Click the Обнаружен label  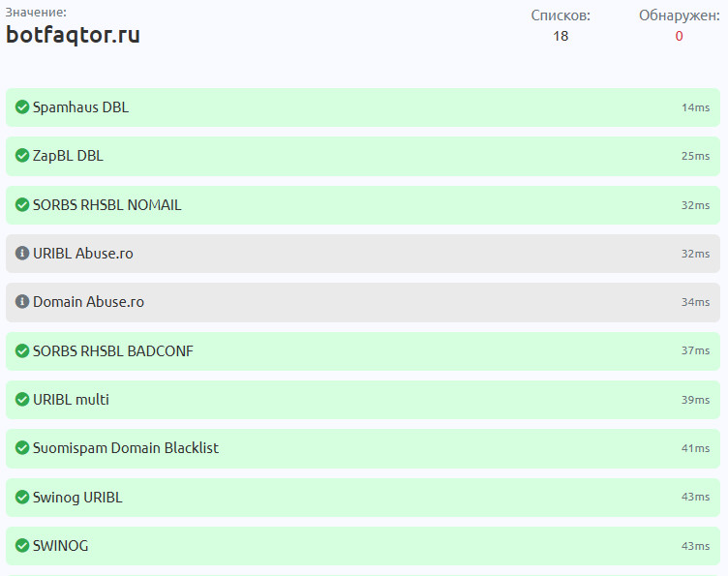pos(680,15)
